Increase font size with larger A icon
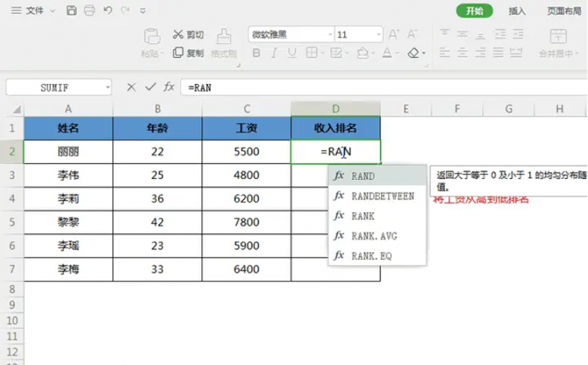 [x=394, y=35]
